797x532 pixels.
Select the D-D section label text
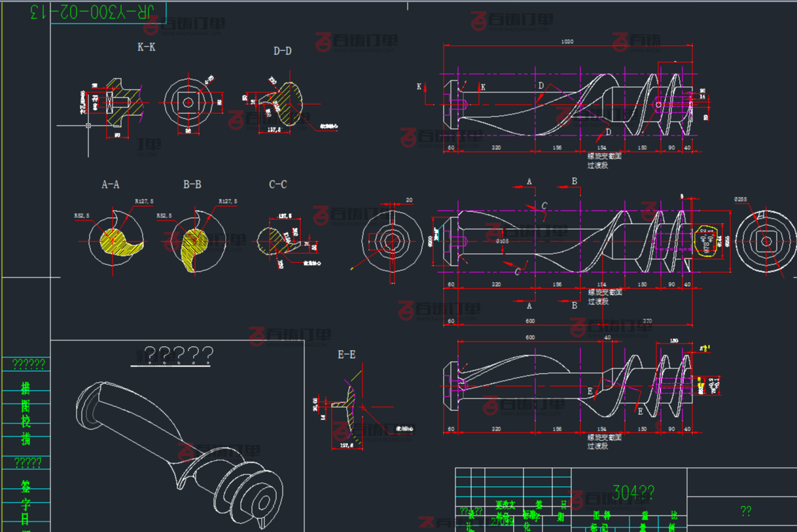(282, 51)
